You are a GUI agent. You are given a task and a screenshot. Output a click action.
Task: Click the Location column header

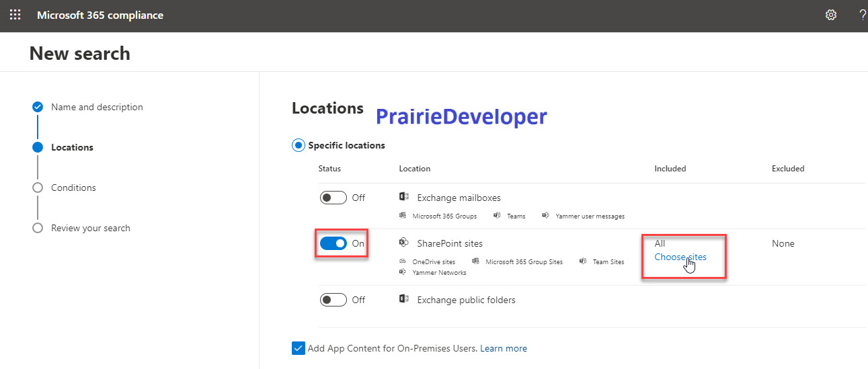414,169
